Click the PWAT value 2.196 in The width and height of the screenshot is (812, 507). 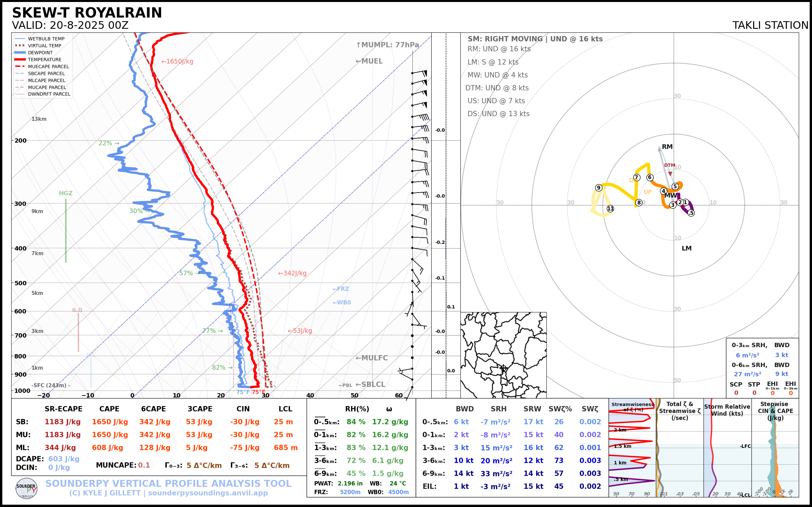[x=350, y=483]
